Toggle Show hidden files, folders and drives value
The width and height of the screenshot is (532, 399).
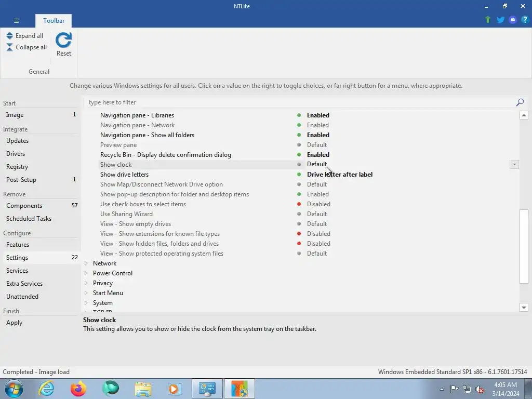[318, 244]
